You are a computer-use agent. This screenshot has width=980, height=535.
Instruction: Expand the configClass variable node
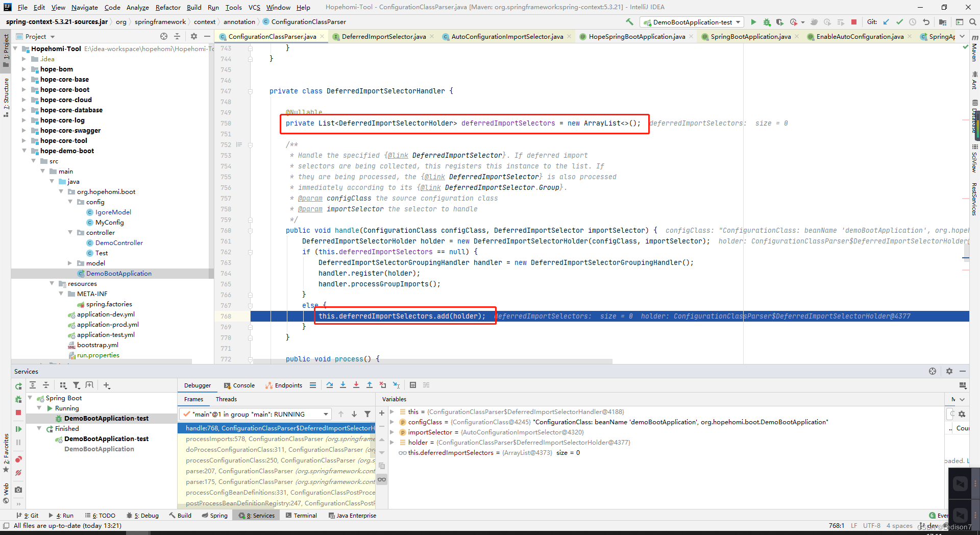tap(392, 422)
